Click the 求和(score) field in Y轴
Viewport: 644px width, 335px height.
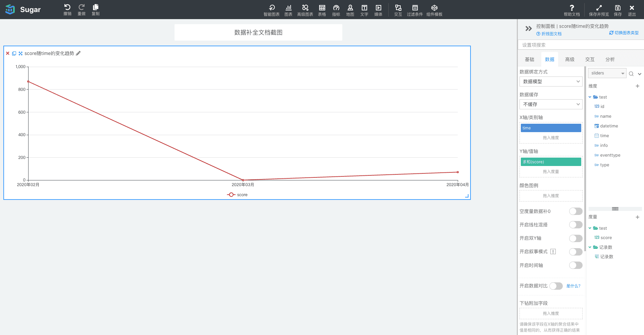551,162
